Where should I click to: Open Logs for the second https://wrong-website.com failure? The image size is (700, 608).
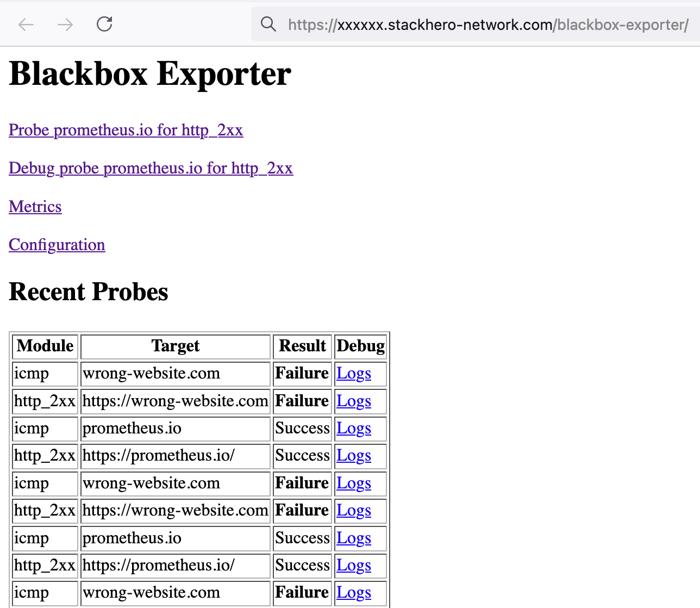pos(353,511)
